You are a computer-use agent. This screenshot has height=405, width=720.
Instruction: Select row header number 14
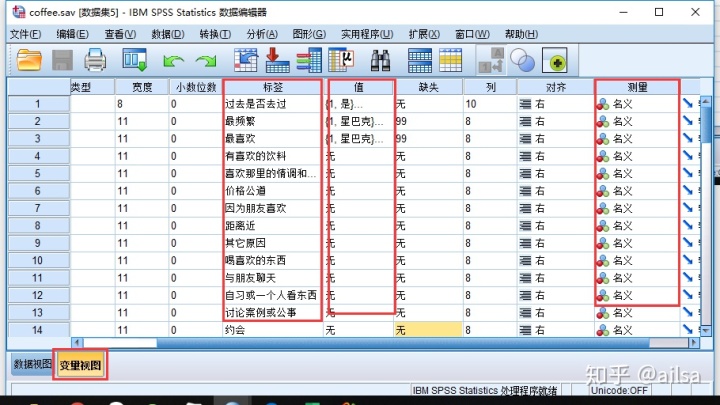tap(38, 330)
